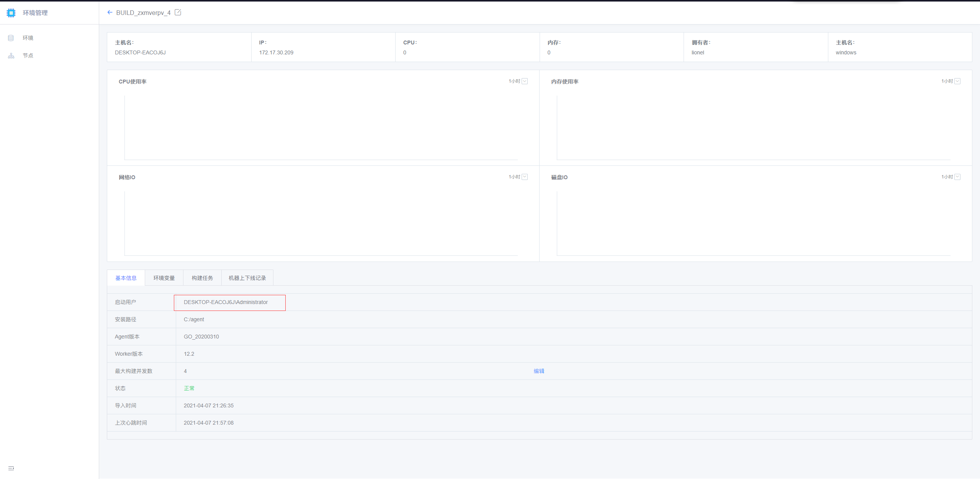This screenshot has width=980, height=479.
Task: Click the 环境管理 header title
Action: coord(35,13)
